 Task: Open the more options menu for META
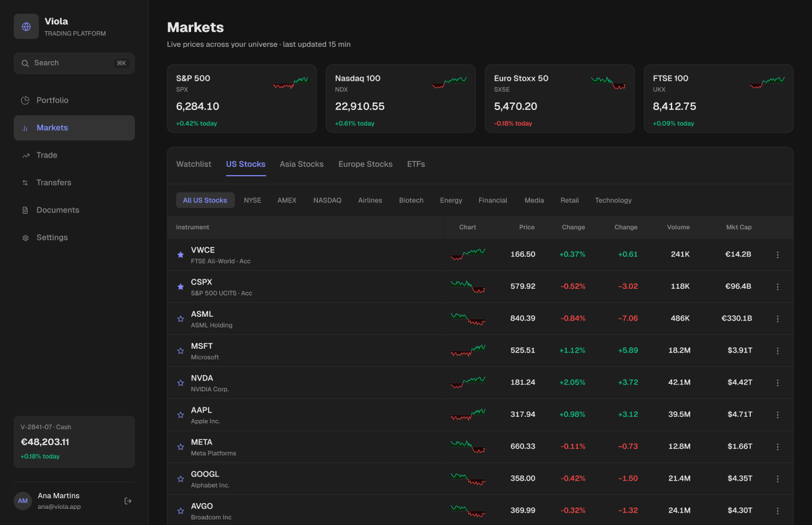click(x=778, y=447)
